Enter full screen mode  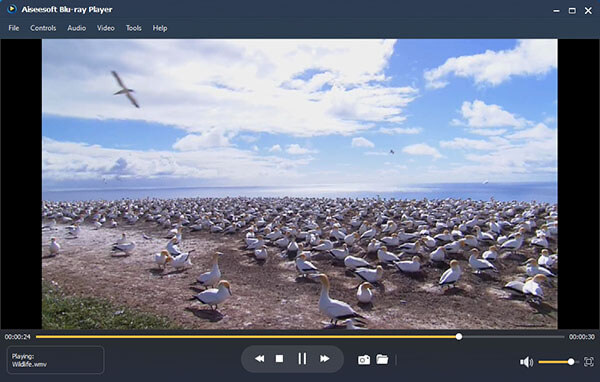589,362
